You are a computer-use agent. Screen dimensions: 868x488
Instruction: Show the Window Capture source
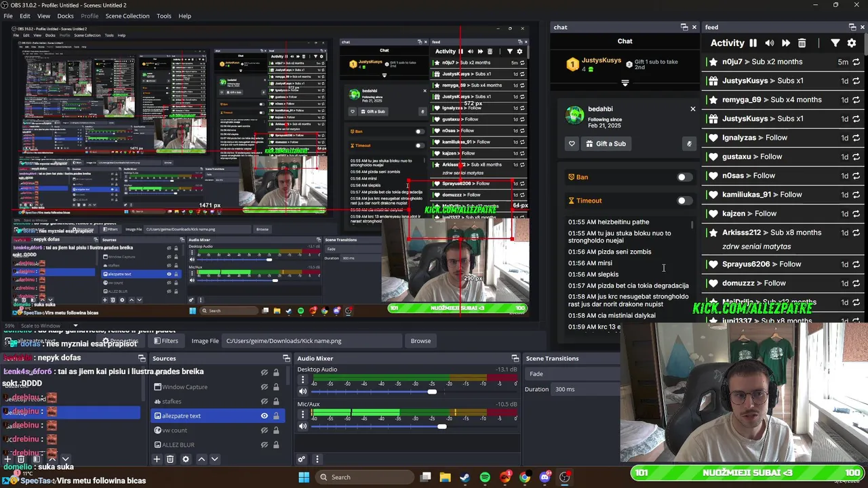pyautogui.click(x=264, y=387)
